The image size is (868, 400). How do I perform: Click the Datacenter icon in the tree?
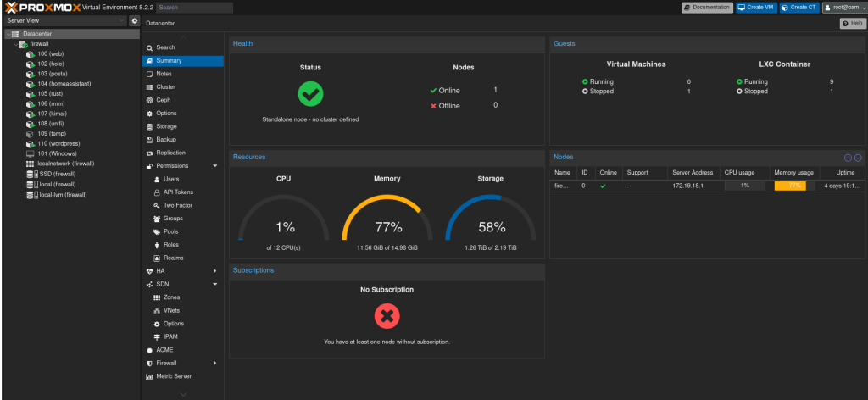15,34
